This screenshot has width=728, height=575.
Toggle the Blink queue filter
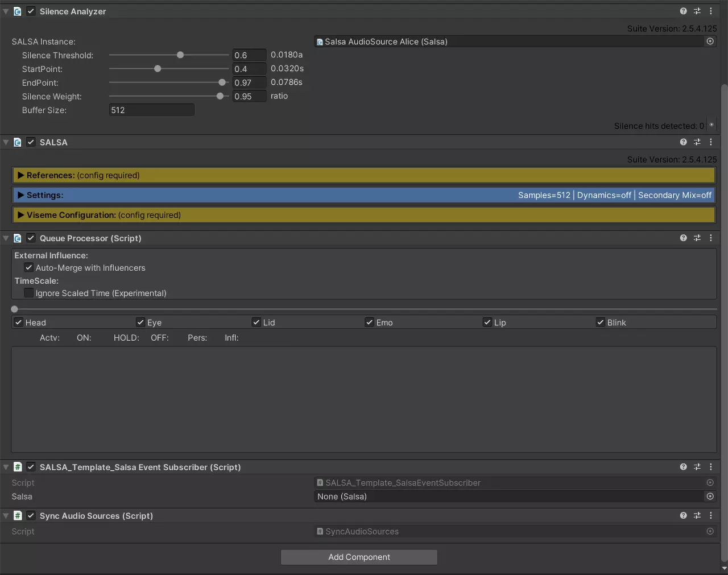coord(600,322)
